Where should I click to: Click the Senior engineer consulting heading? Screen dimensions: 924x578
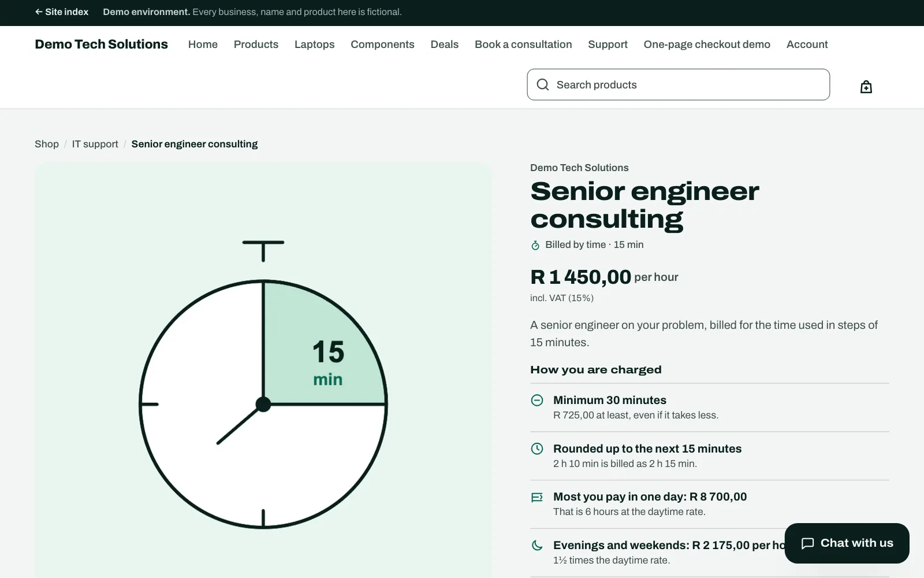click(x=644, y=205)
